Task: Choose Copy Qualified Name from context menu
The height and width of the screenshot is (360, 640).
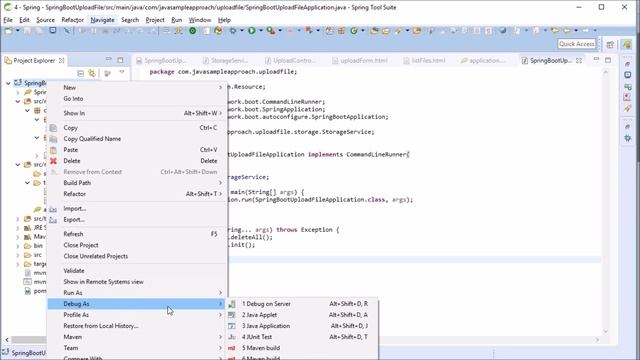Action: click(137, 139)
